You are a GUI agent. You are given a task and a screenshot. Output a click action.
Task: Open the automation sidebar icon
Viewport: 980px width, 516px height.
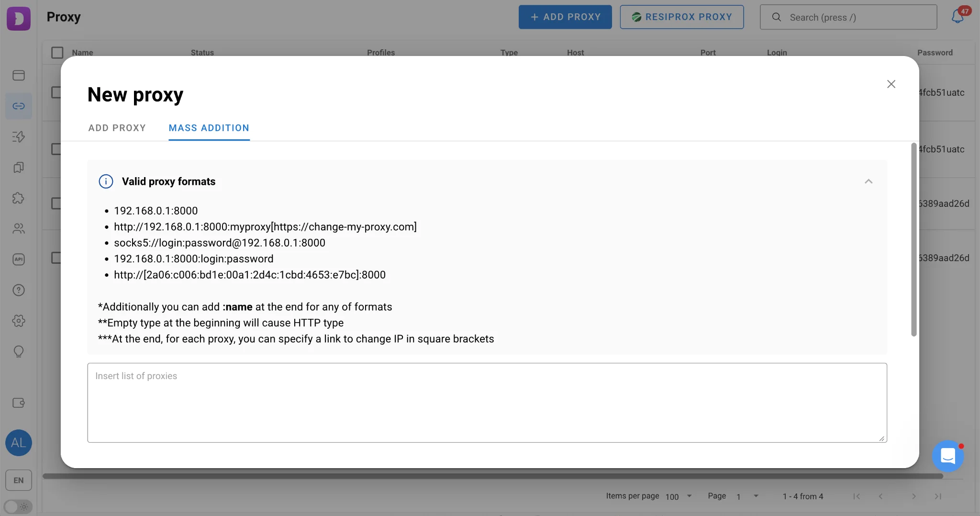click(19, 137)
